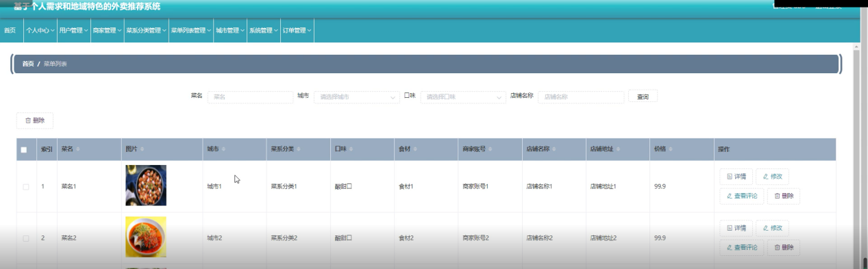Open the dish image thumbnail for 菜名2
This screenshot has width=868, height=269.
point(146,237)
